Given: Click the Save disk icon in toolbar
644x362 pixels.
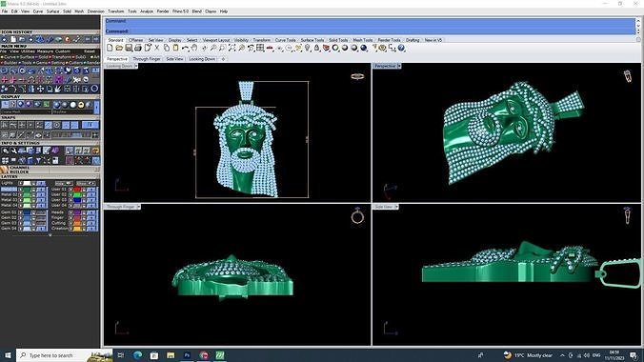Looking at the screenshot, I should click(129, 48).
